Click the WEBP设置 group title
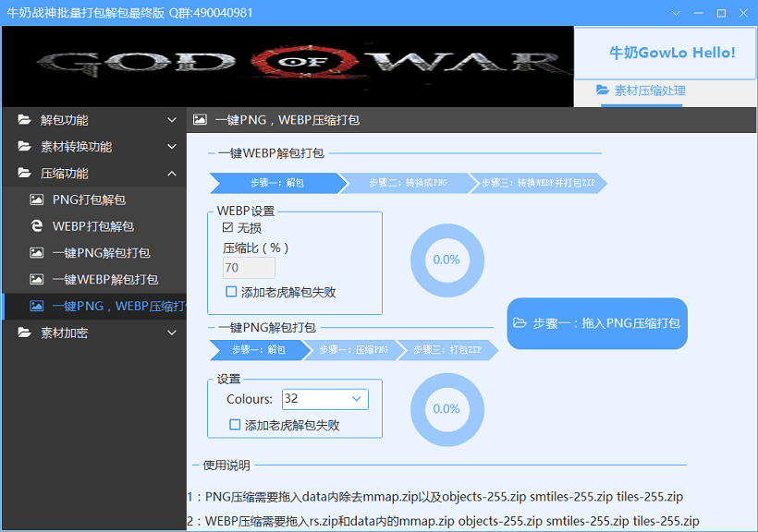 246,211
